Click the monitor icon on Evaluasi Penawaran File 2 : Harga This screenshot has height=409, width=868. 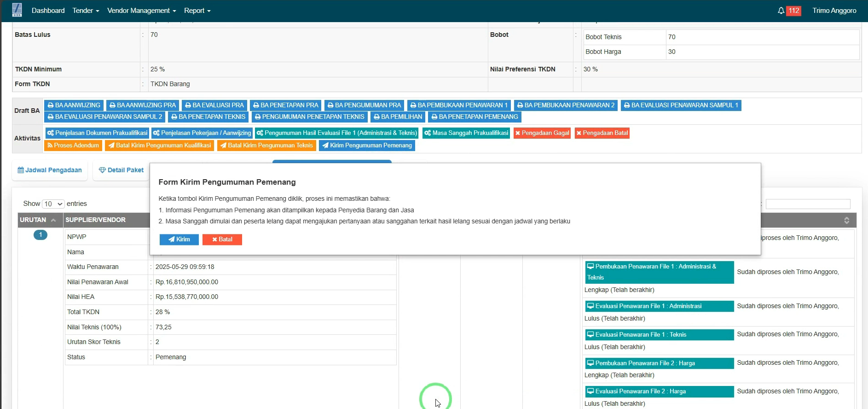point(590,391)
